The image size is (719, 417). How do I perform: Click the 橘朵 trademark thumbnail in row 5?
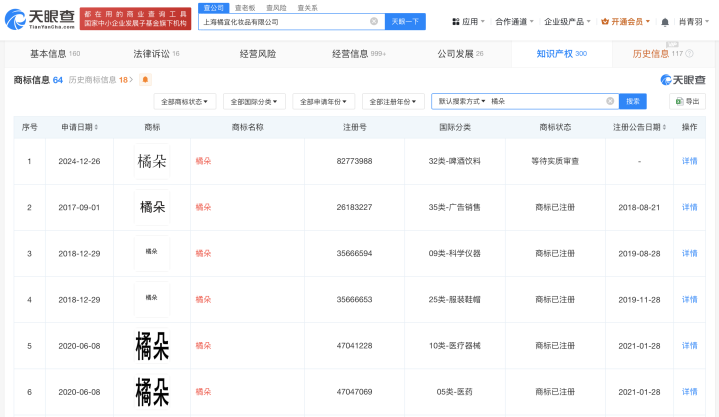tap(152, 345)
